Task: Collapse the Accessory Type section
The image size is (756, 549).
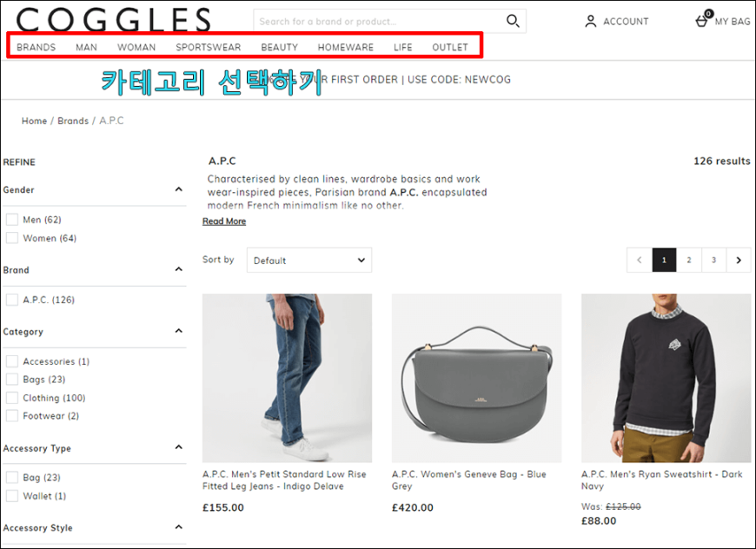Action: coord(178,447)
